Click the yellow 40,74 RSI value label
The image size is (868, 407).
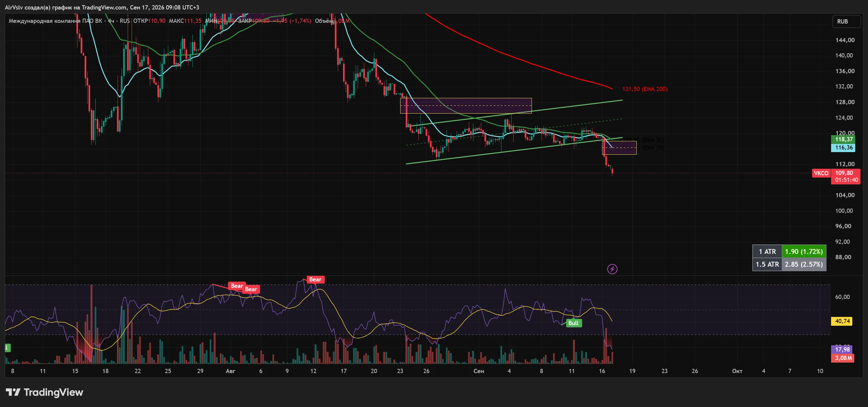click(842, 321)
